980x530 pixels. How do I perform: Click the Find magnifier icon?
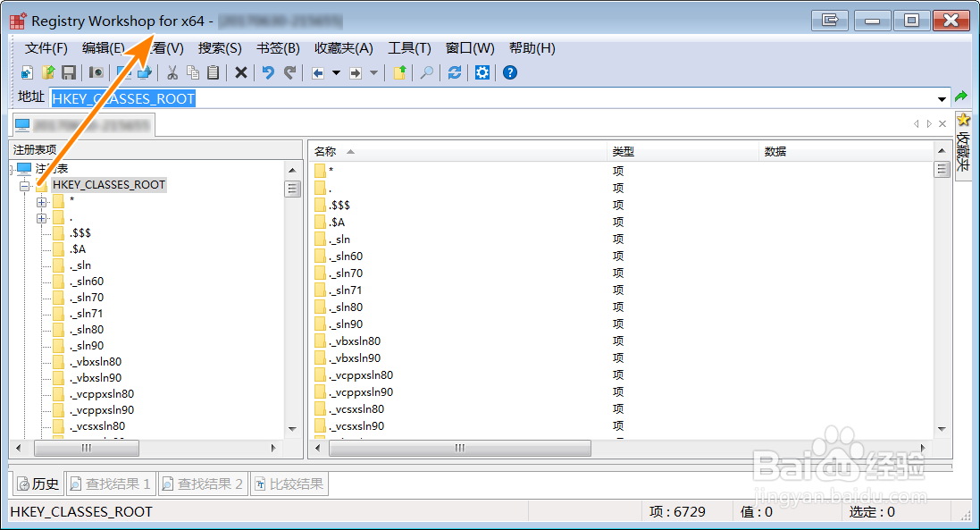(x=427, y=72)
